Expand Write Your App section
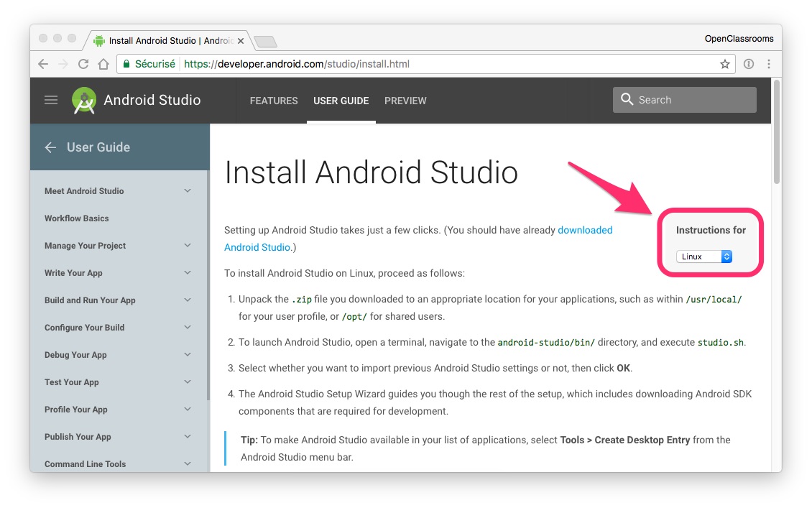 tap(188, 273)
